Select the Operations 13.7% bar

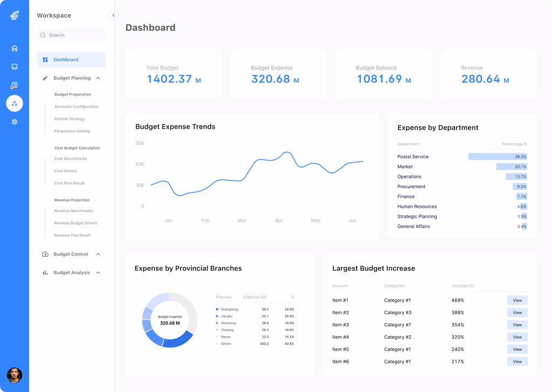pyautogui.click(x=516, y=177)
